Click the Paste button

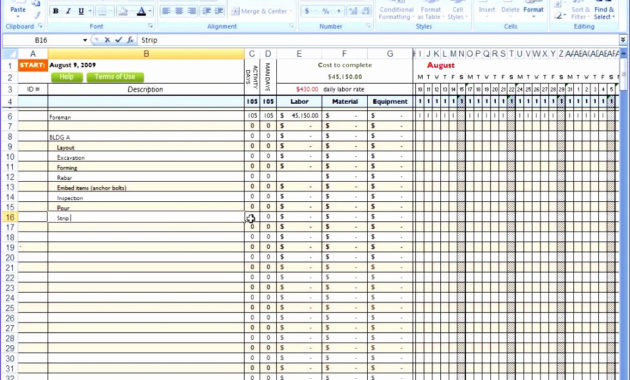18,9
